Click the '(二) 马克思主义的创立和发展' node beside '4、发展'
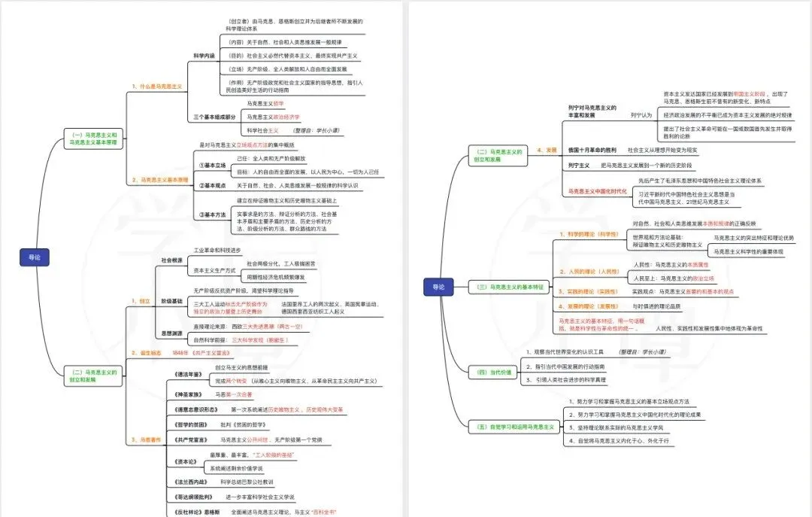The height and width of the screenshot is (517, 812). pyautogui.click(x=498, y=156)
